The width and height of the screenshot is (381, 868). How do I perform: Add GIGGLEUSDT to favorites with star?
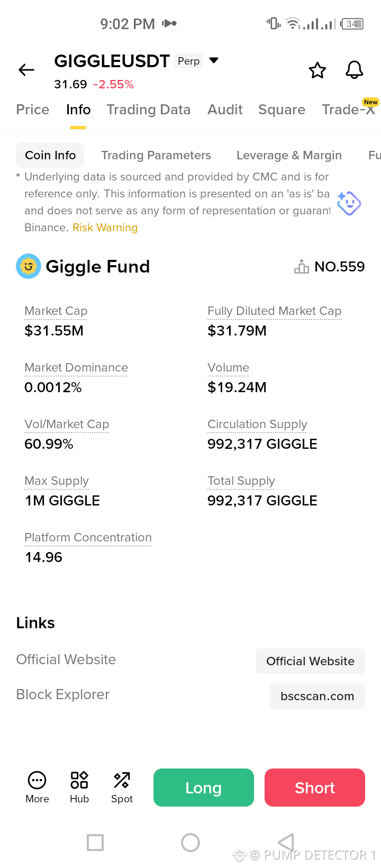[317, 70]
